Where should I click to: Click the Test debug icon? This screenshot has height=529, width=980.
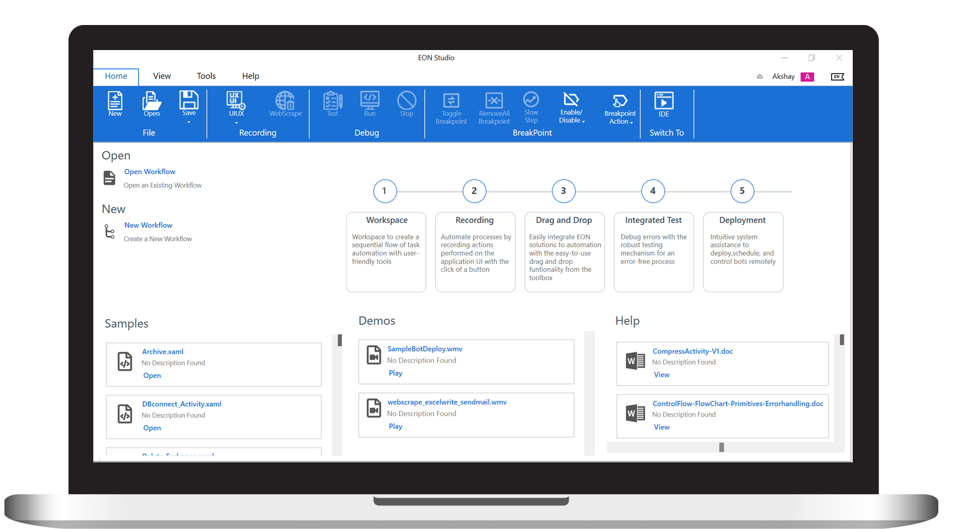coord(333,103)
